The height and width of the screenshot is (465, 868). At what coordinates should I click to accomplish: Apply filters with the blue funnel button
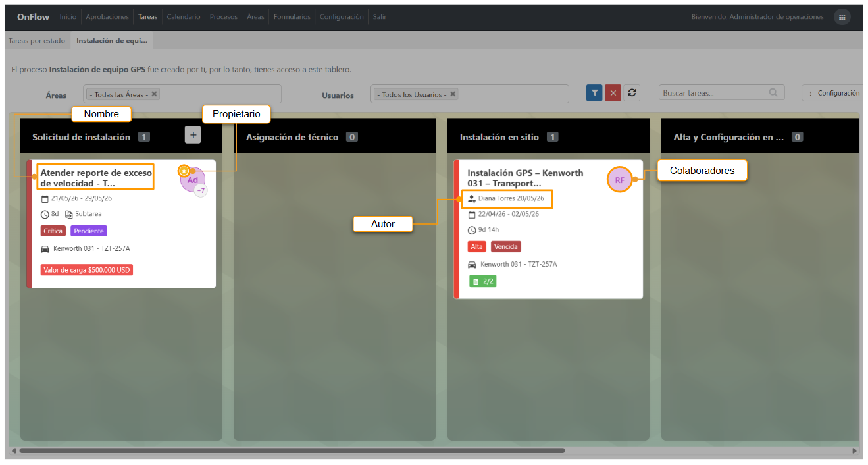[x=595, y=93]
